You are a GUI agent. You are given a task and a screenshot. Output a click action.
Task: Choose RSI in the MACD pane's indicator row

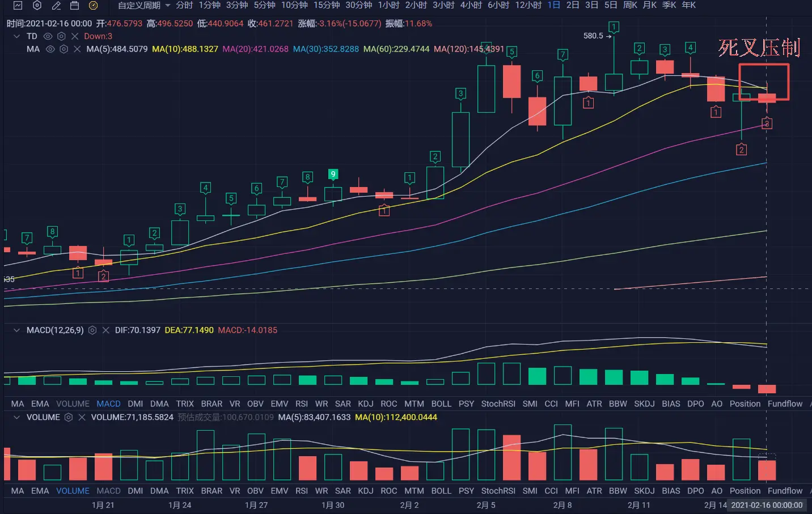coord(302,403)
